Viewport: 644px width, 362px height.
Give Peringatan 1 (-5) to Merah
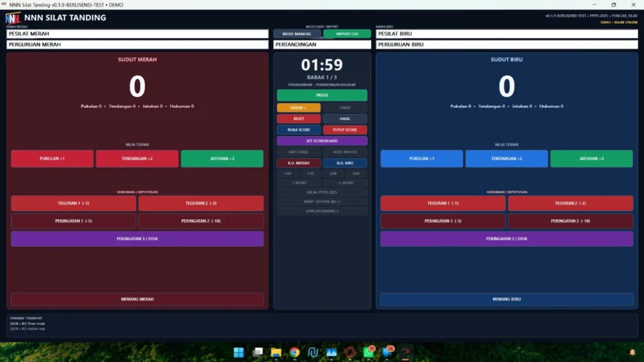click(x=74, y=221)
